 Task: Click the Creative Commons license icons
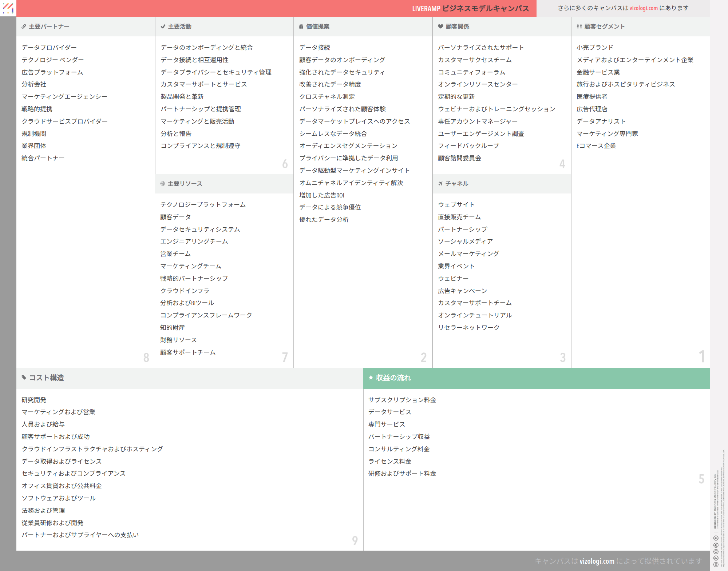716,551
